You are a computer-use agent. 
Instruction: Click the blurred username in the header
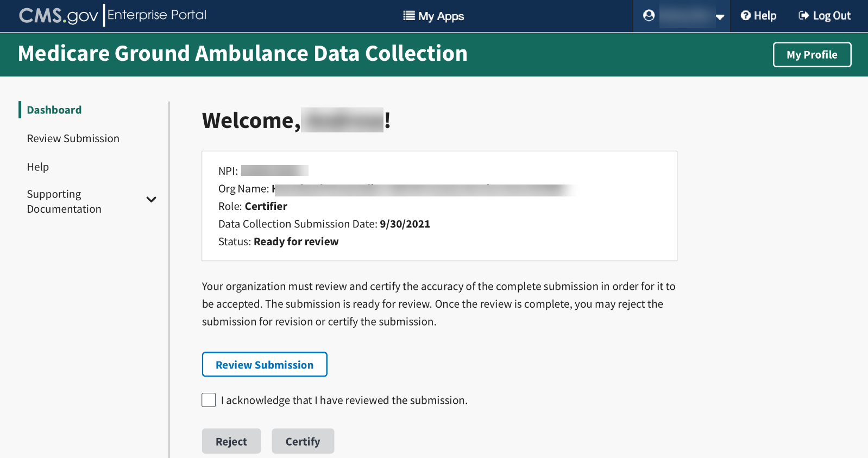(x=687, y=16)
